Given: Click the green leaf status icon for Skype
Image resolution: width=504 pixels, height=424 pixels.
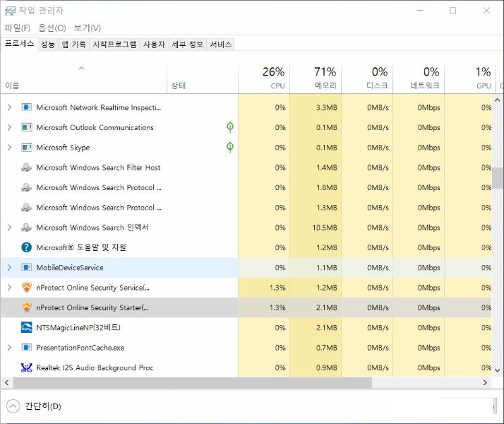Looking at the screenshot, I should coord(230,148).
